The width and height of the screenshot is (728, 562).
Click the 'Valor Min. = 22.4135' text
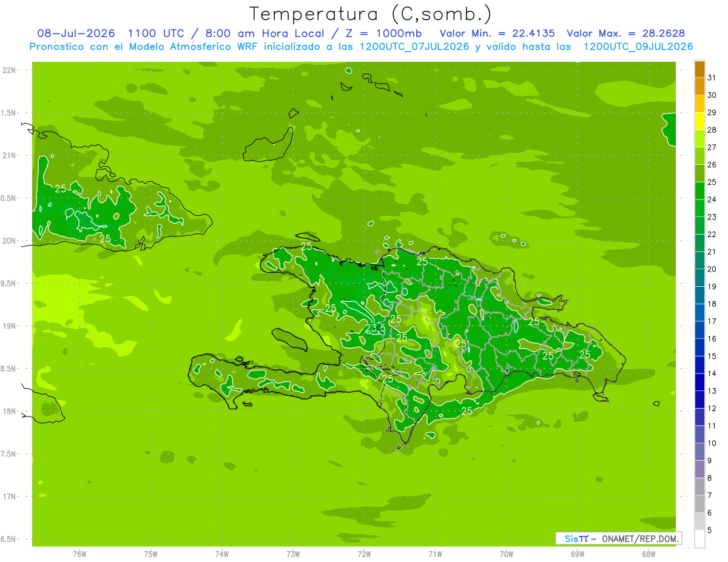(x=497, y=33)
